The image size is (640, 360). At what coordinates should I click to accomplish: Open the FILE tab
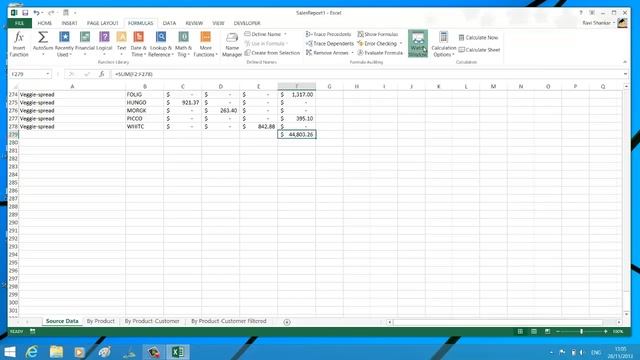19,23
